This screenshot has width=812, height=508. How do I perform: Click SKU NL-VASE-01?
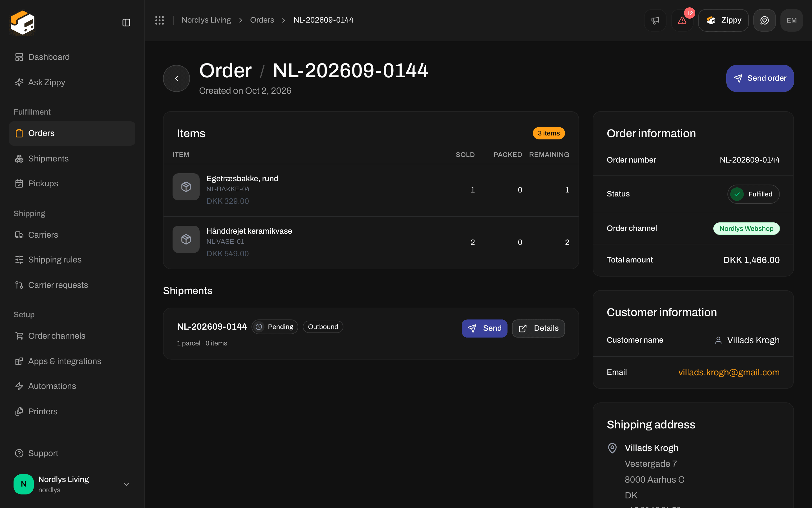click(225, 242)
